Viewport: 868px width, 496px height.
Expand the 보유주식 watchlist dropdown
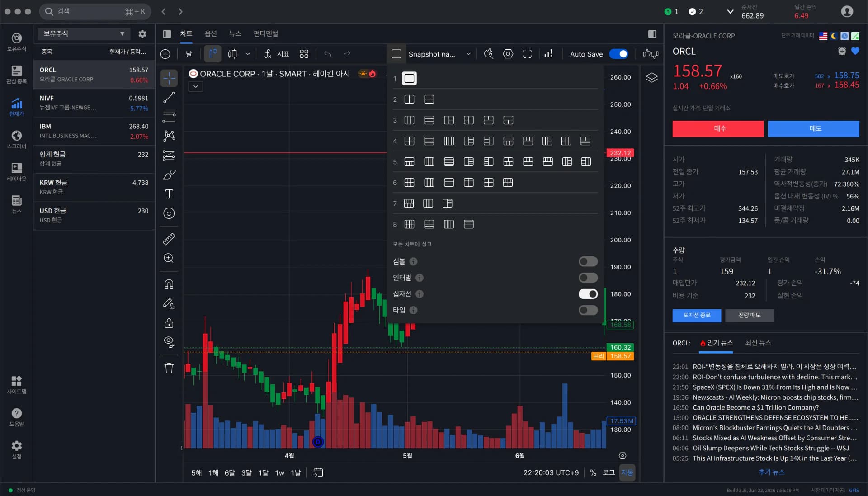[84, 34]
